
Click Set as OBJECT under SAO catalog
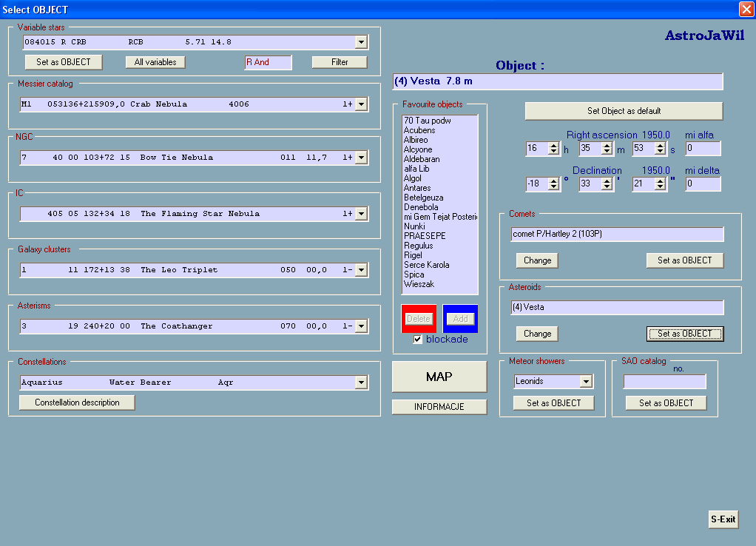666,403
